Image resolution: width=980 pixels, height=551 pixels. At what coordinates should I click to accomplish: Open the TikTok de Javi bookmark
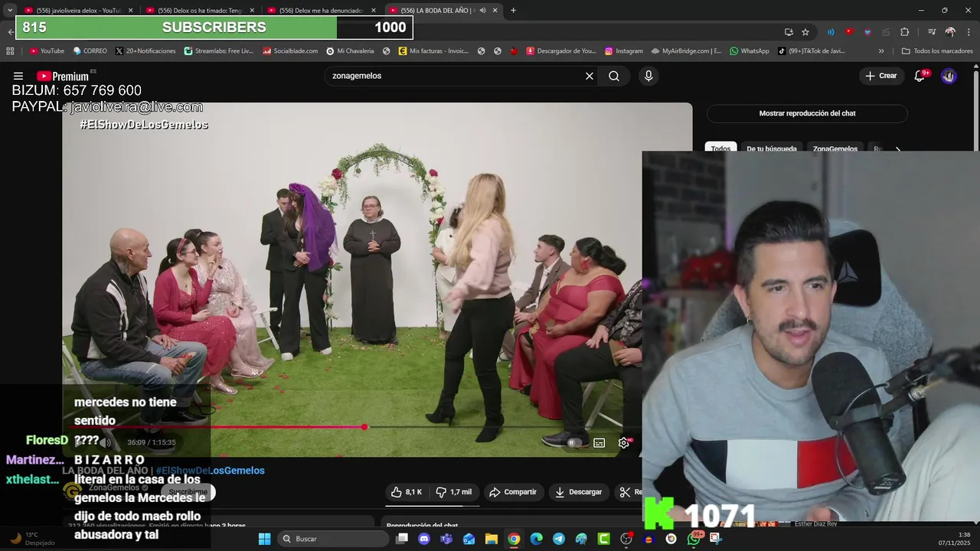(x=812, y=51)
